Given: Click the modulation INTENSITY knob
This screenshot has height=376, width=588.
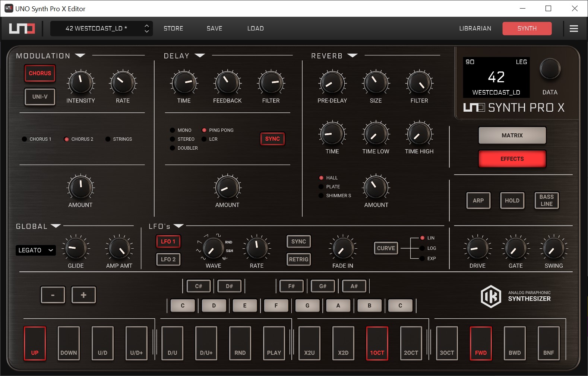Looking at the screenshot, I should click(80, 83).
